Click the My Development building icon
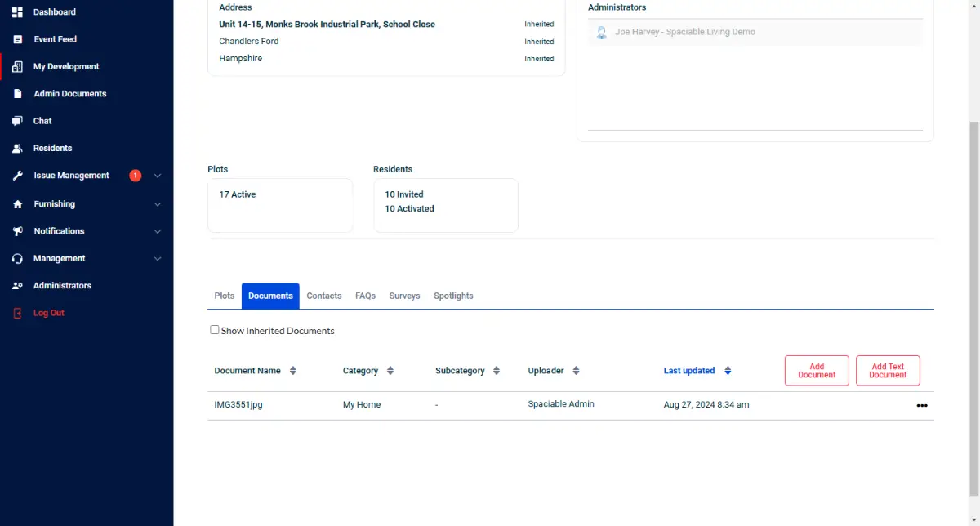The width and height of the screenshot is (980, 526). 17,67
